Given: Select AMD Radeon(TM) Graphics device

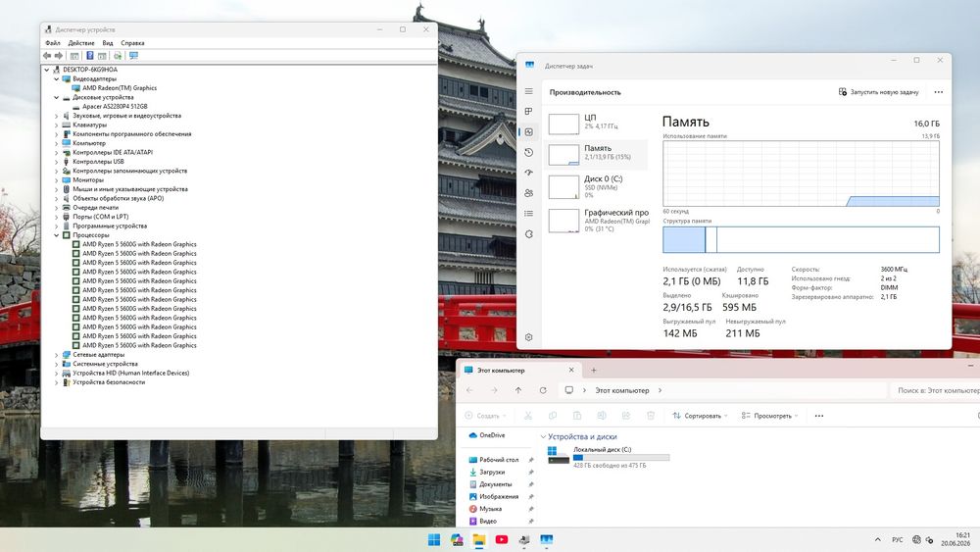Looking at the screenshot, I should coord(120,88).
